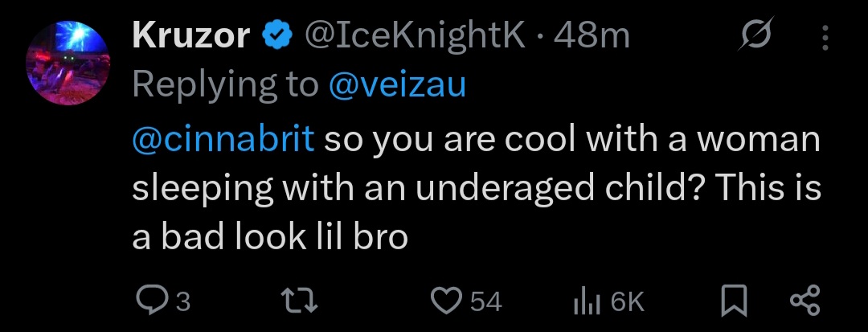Viewport: 868px width, 332px height.
Task: Click the 6K view count
Action: (x=628, y=303)
